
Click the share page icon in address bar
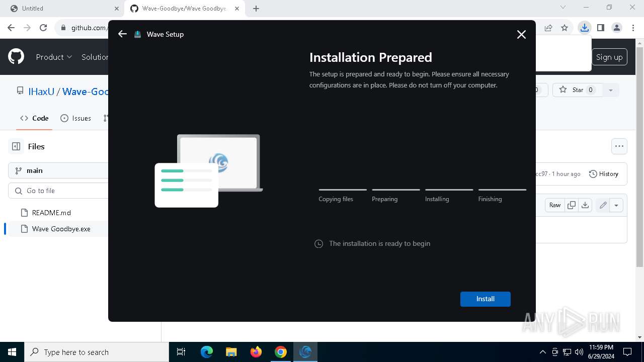click(x=548, y=28)
